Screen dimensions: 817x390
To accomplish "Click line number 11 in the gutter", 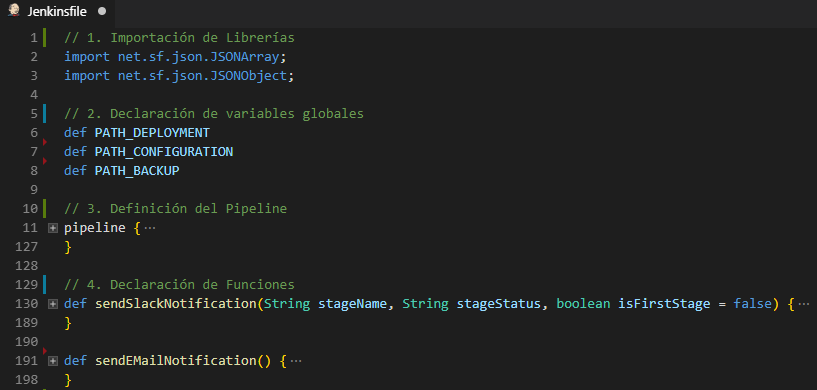I will point(31,228).
